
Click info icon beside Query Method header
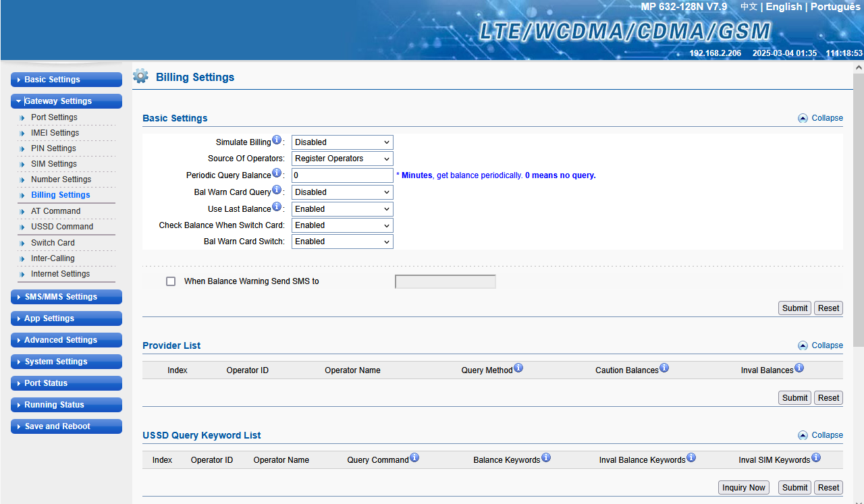518,368
